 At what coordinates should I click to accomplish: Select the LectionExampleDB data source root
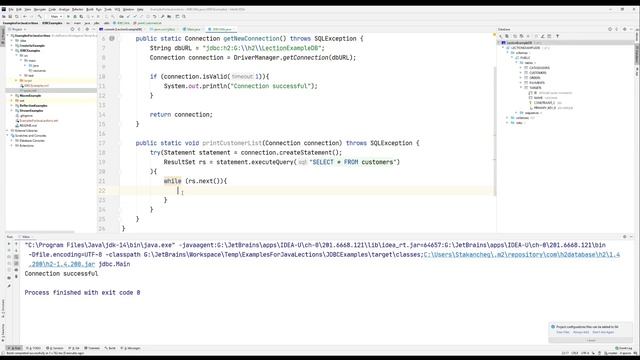(520, 42)
